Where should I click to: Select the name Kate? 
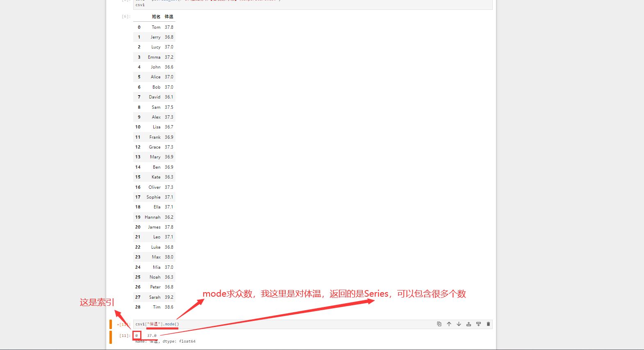coord(156,177)
